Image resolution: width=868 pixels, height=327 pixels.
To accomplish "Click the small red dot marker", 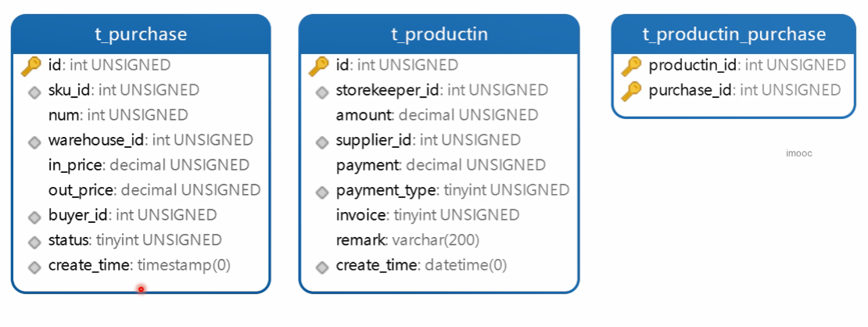I will coord(141,289).
